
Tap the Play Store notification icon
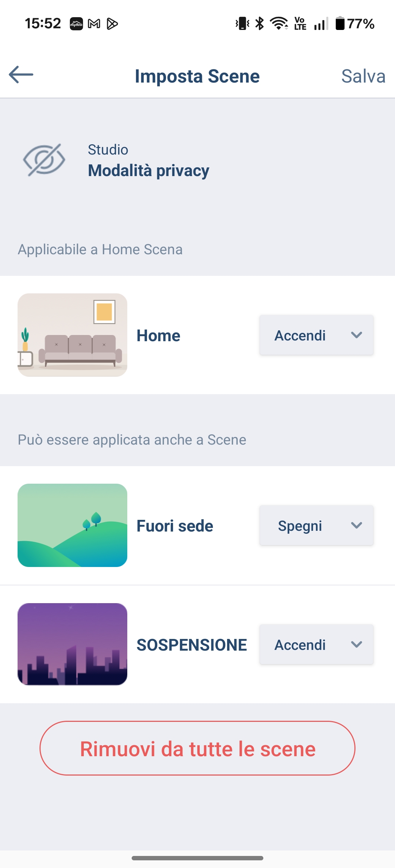pos(112,24)
